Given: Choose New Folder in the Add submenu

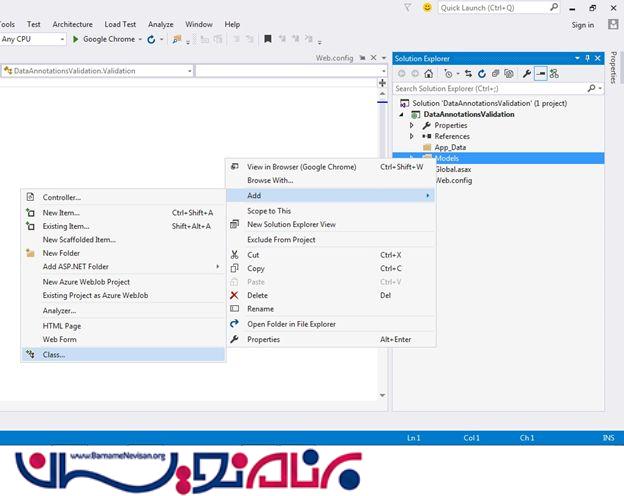Looking at the screenshot, I should coord(61,253).
